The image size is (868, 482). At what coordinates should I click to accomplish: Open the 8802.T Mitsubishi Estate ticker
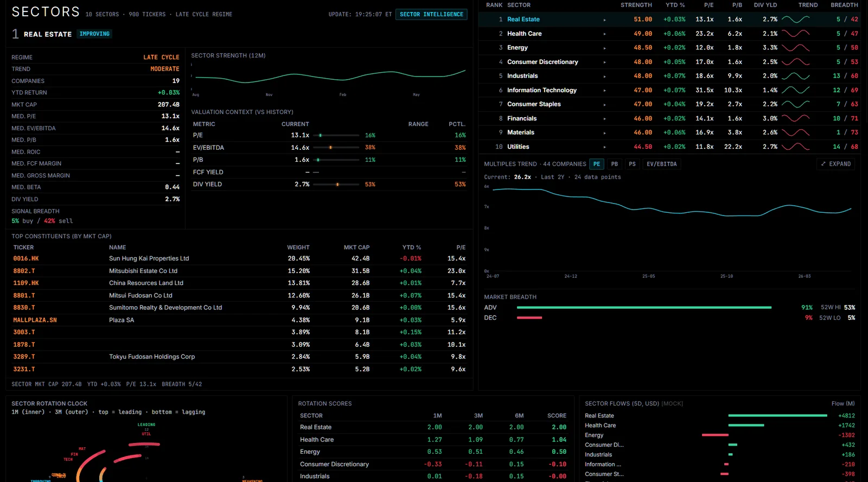click(24, 271)
